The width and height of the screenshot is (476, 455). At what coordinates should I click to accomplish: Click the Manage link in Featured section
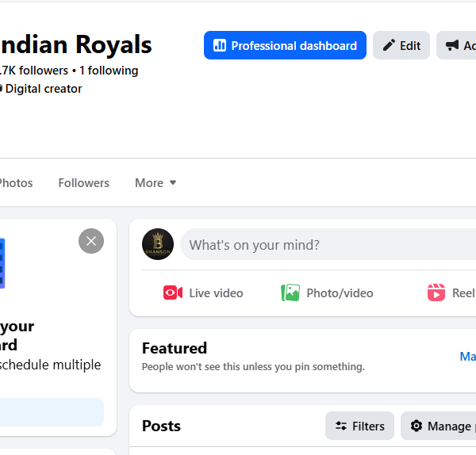coord(468,357)
